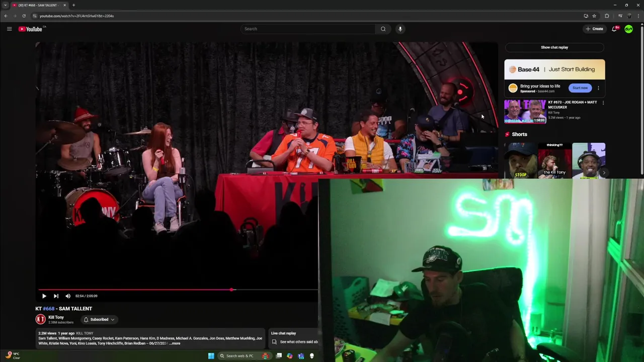This screenshot has height=362, width=644.
Task: Open the Windows Start button
Action: tap(211, 356)
